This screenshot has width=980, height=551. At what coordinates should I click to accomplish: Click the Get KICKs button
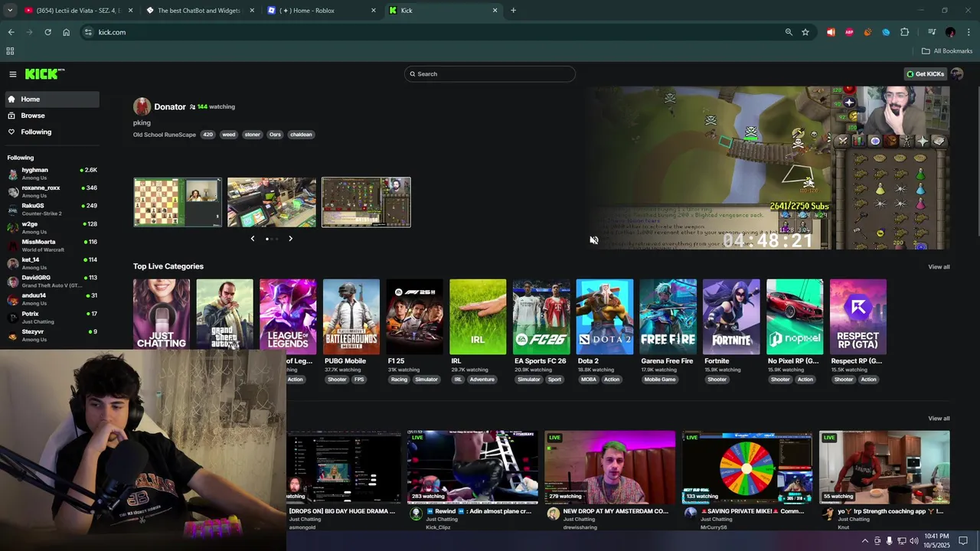pyautogui.click(x=926, y=74)
